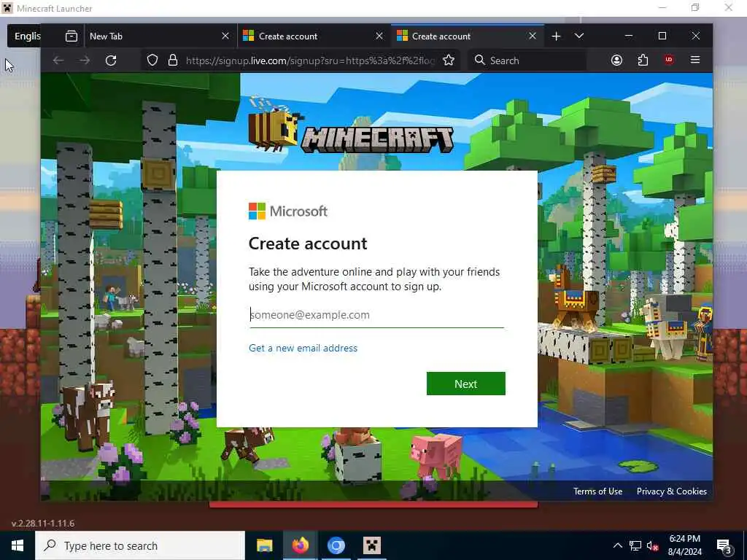747x560 pixels.
Task: Click the browser Search box
Action: coord(527,61)
